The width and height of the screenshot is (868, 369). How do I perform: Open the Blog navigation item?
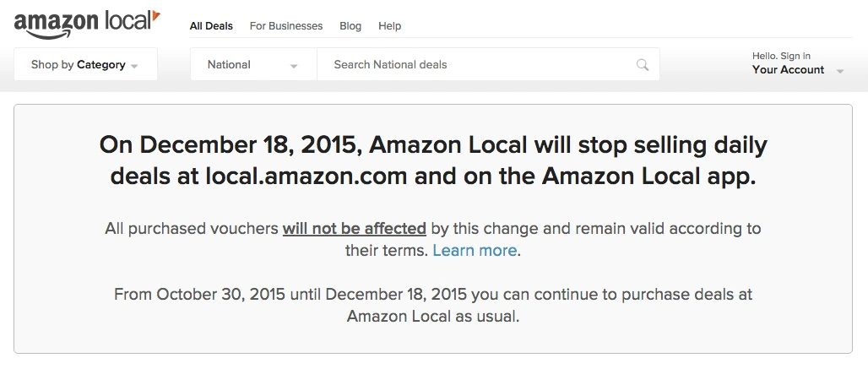click(350, 26)
